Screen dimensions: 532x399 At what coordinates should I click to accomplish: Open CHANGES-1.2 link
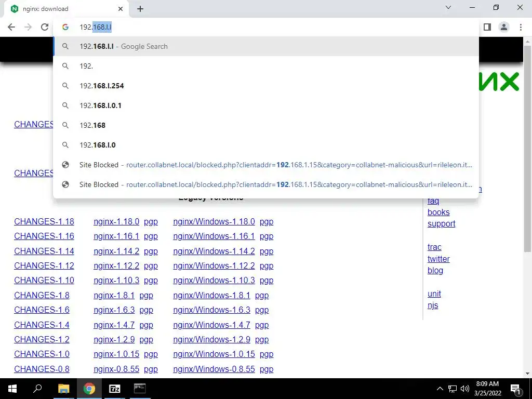42,339
